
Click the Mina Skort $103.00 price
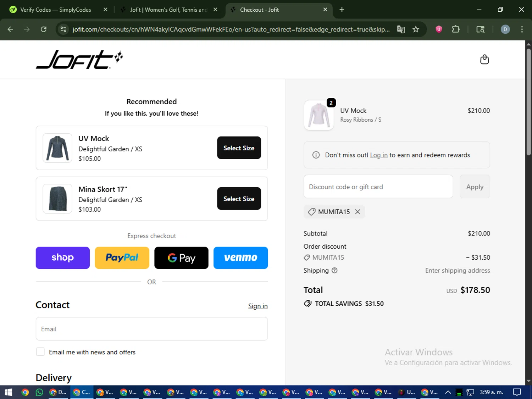90,209
